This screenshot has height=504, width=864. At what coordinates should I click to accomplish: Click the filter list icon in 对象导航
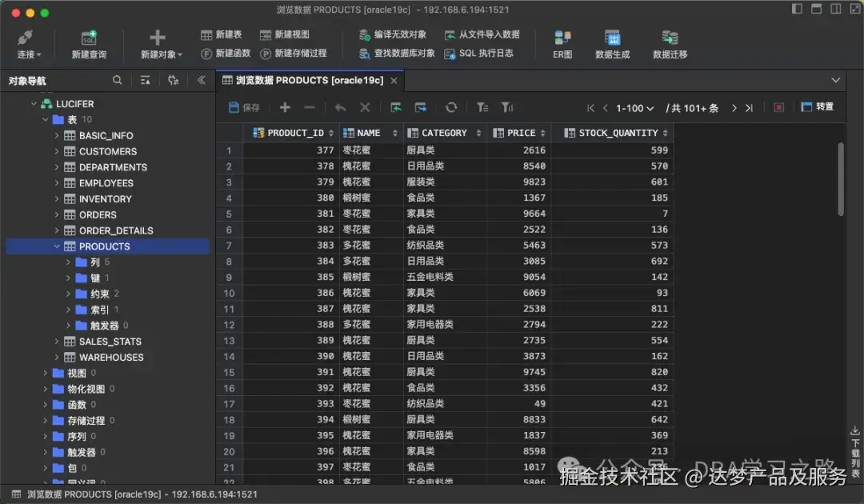pos(146,81)
